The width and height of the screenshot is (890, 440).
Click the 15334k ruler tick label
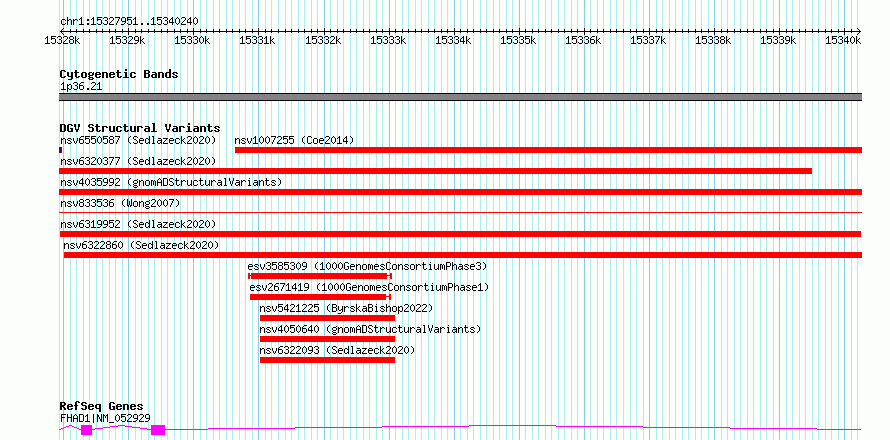(454, 40)
